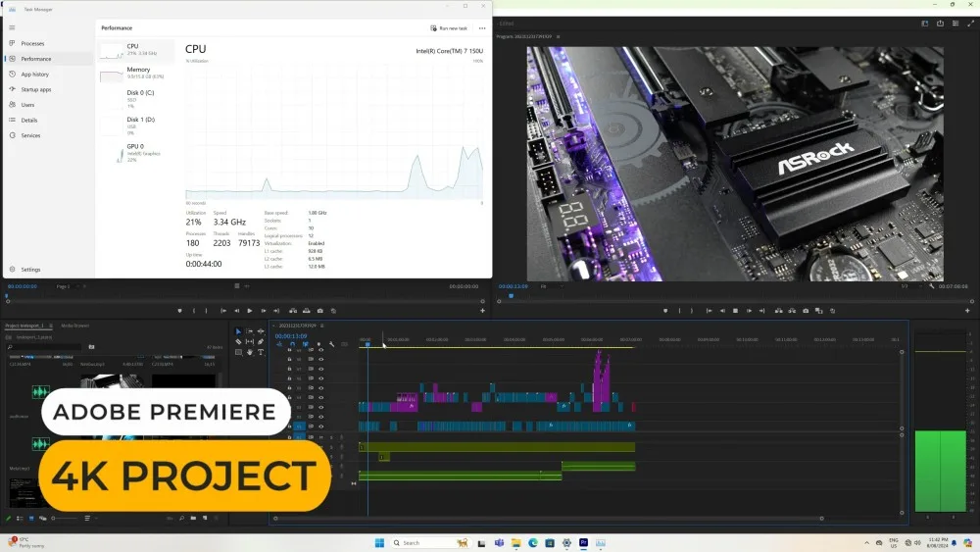This screenshot has height=552, width=980.
Task: Open Task Manager hamburger navigation menu
Action: [x=12, y=27]
